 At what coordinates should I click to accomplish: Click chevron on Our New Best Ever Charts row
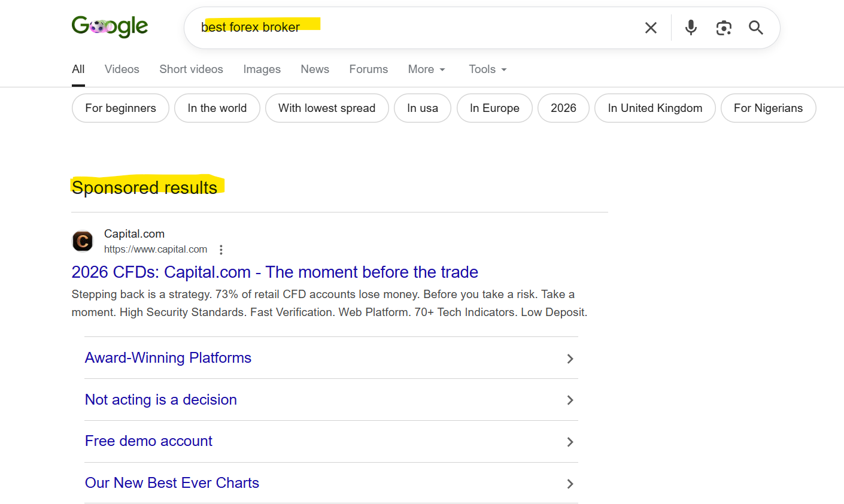pyautogui.click(x=570, y=484)
